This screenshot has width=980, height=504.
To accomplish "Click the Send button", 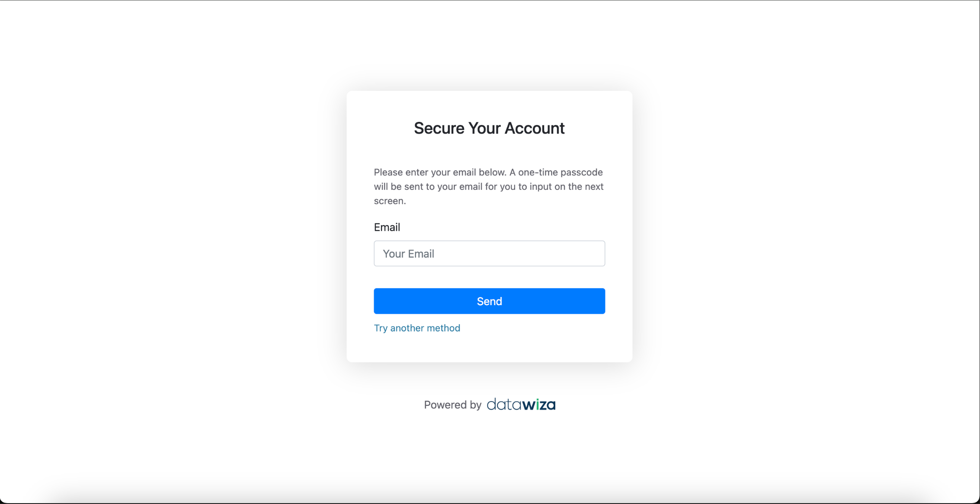I will tap(489, 301).
